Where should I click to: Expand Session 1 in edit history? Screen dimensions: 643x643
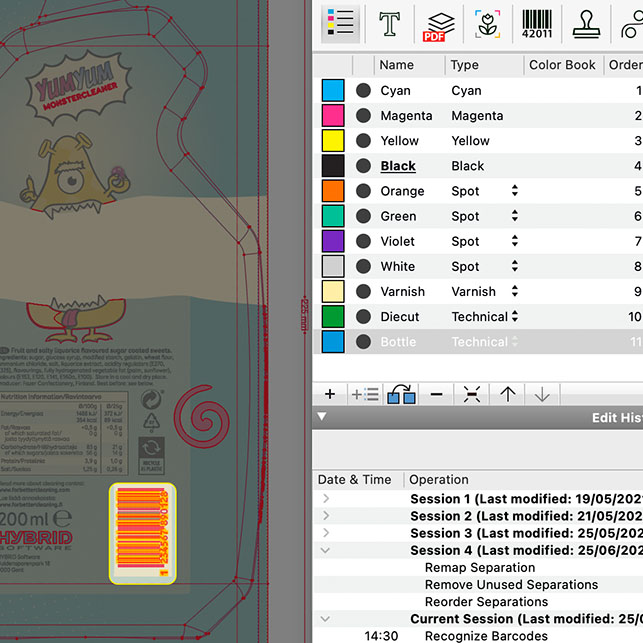tap(326, 498)
